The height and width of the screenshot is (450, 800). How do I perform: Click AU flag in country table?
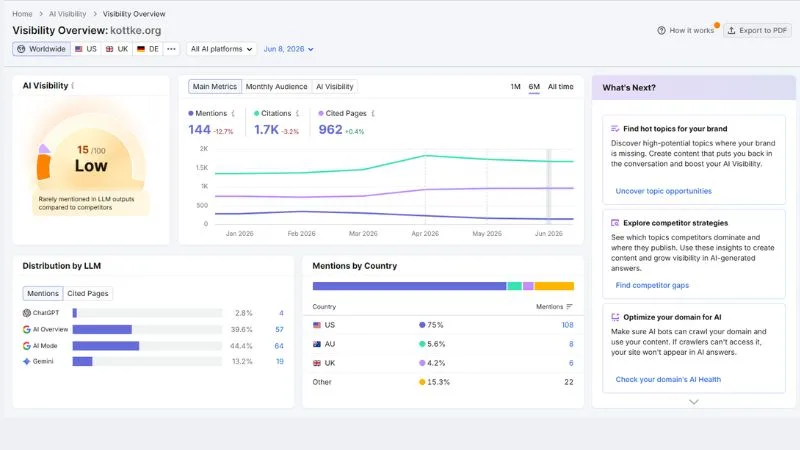[x=317, y=344]
